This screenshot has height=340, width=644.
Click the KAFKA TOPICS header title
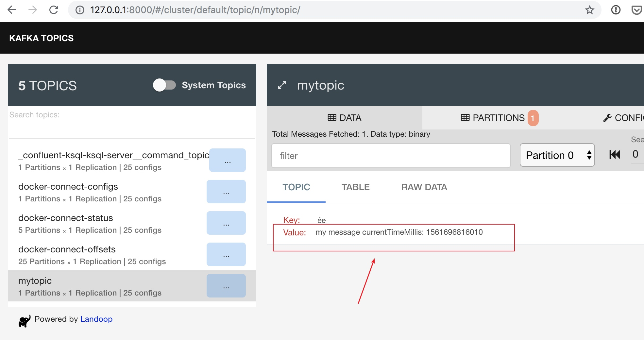pyautogui.click(x=42, y=38)
